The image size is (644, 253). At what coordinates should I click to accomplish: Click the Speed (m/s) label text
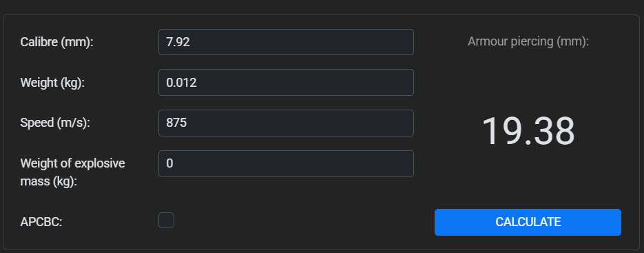(55, 123)
